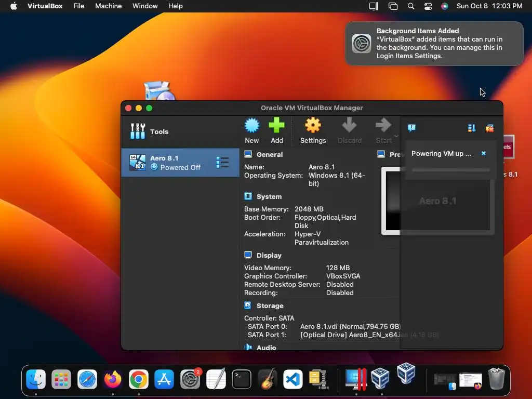Open Safari from the dock

pyautogui.click(x=87, y=379)
